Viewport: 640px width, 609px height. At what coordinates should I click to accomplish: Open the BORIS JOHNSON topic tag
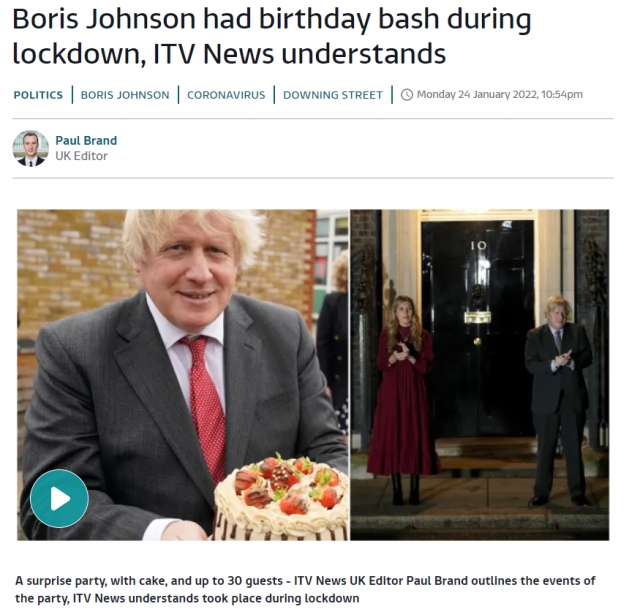[125, 95]
